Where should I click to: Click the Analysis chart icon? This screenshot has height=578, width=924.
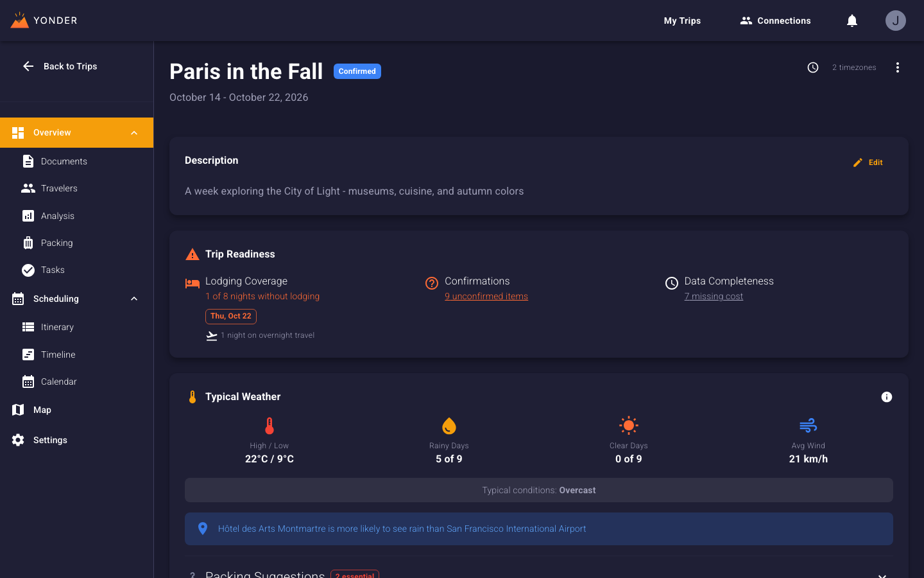point(29,216)
